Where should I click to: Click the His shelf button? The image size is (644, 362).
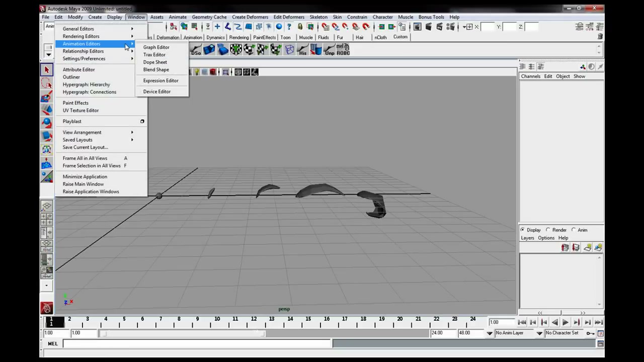point(302,49)
